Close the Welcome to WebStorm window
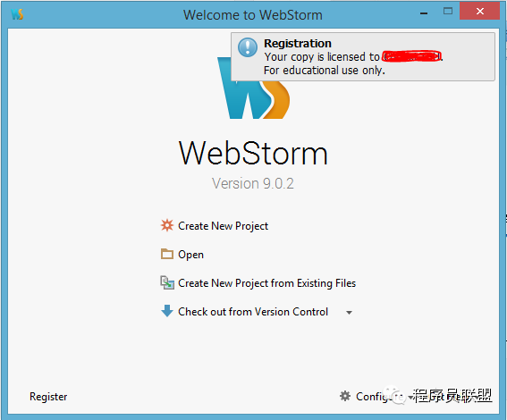This screenshot has height=420, width=507. [x=480, y=11]
